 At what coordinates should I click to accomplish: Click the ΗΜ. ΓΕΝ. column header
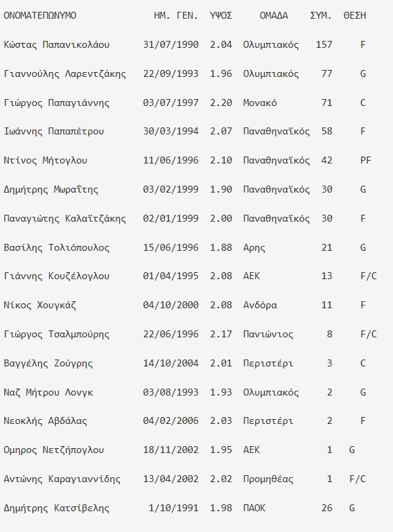[x=176, y=16]
